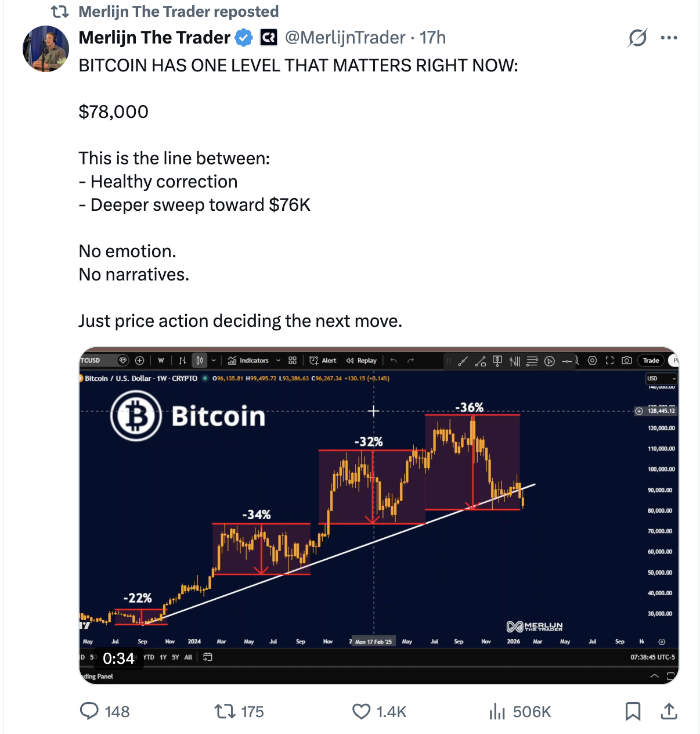This screenshot has width=700, height=734.
Task: Open the 17h post timestamp
Action: (x=432, y=38)
